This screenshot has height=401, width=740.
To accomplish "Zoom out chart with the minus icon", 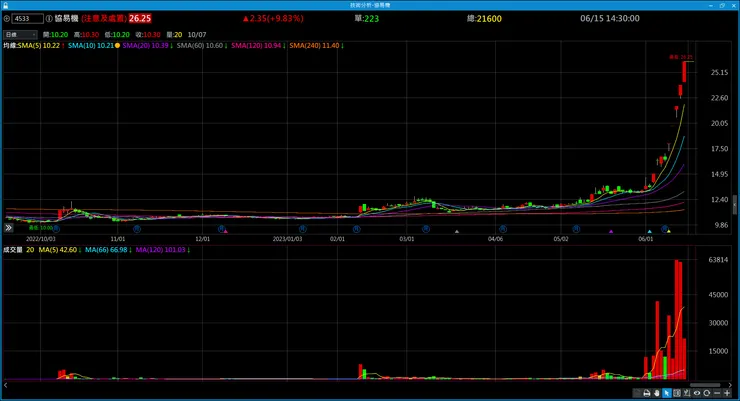I will tap(717, 393).
